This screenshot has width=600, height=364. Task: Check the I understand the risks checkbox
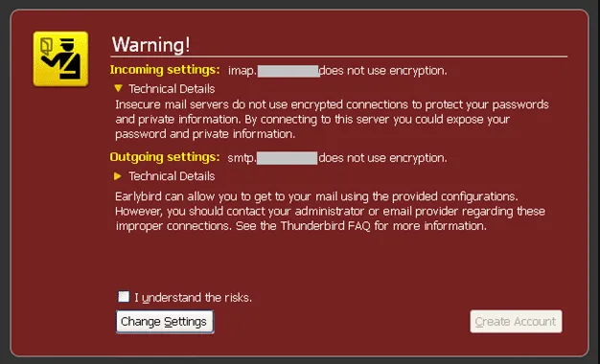point(124,296)
